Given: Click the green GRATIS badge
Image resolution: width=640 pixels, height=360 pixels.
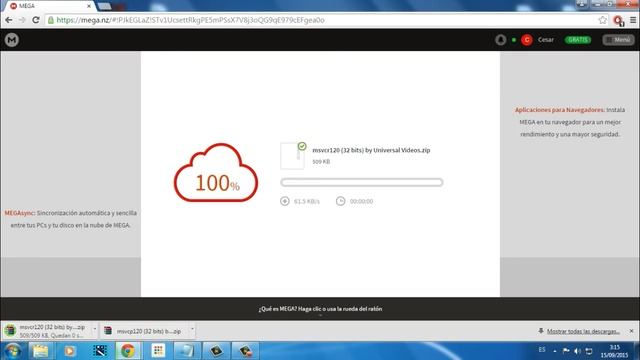Looking at the screenshot, I should click(x=578, y=40).
